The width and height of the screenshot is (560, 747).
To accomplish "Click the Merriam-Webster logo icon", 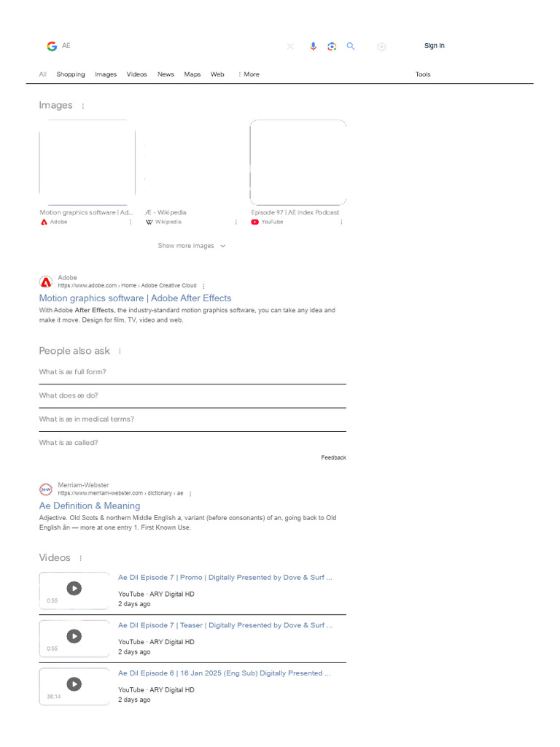I will click(46, 489).
